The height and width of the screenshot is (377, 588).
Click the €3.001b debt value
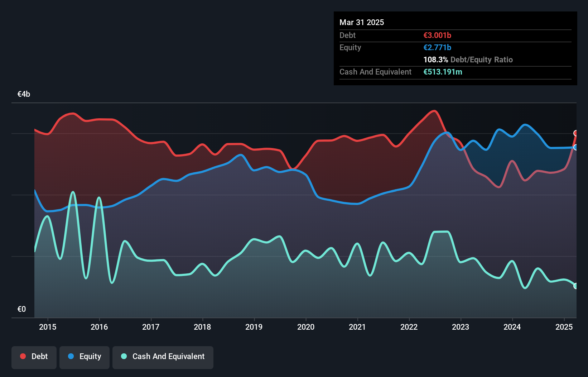[x=437, y=35]
